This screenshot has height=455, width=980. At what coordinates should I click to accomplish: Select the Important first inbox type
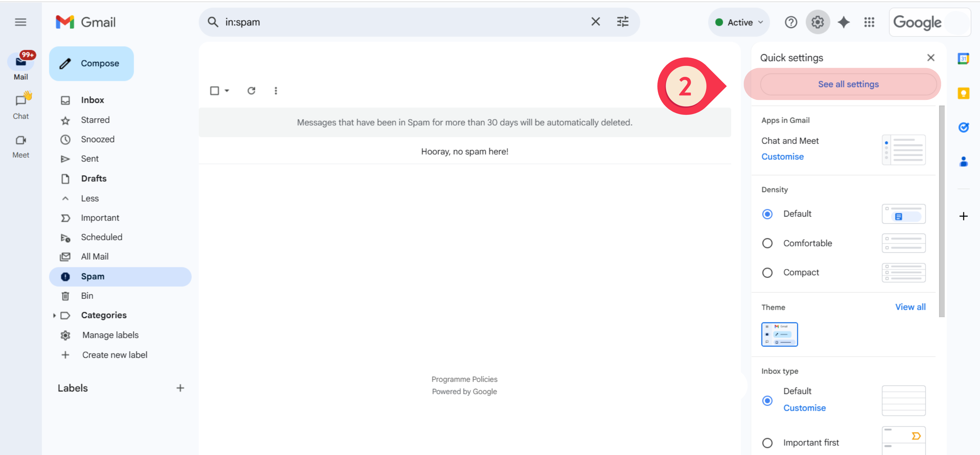[x=767, y=443]
